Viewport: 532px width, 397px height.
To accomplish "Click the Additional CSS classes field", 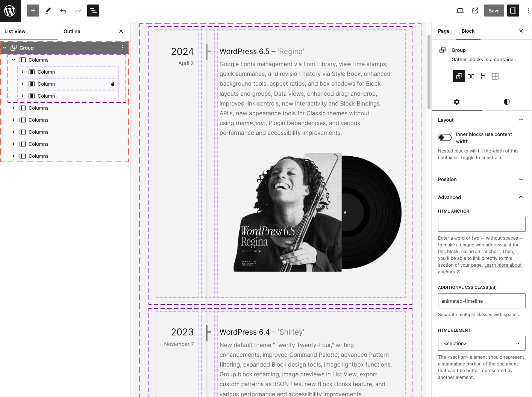I will (482, 301).
